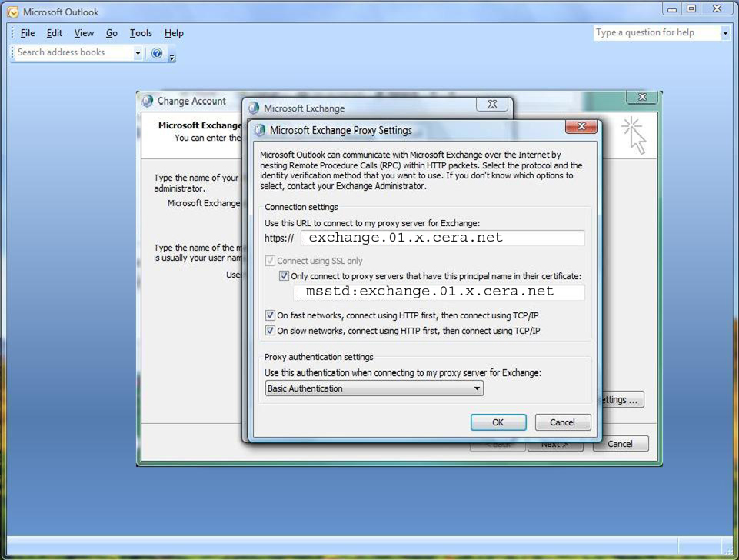Screen dimensions: 739x560
Task: Expand Search address books dropdown arrow
Action: pyautogui.click(x=138, y=53)
